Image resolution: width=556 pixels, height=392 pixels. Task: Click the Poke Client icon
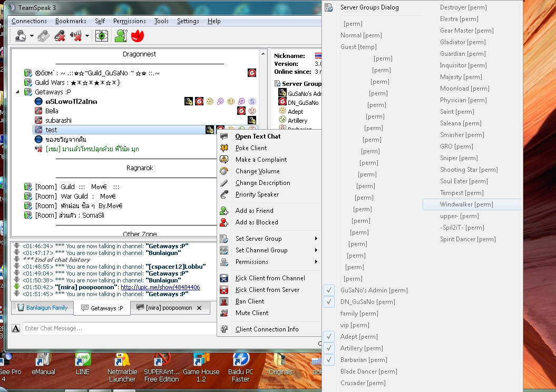click(224, 148)
